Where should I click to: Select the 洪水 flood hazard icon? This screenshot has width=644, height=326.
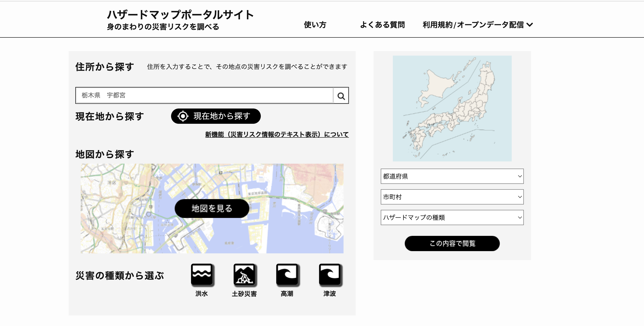202,274
